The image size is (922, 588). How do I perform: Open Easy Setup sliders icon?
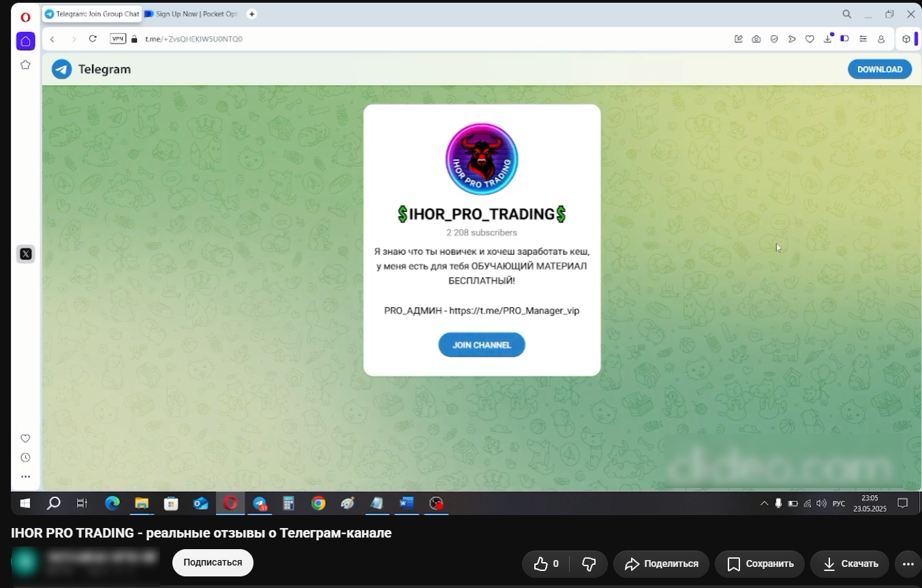click(863, 39)
